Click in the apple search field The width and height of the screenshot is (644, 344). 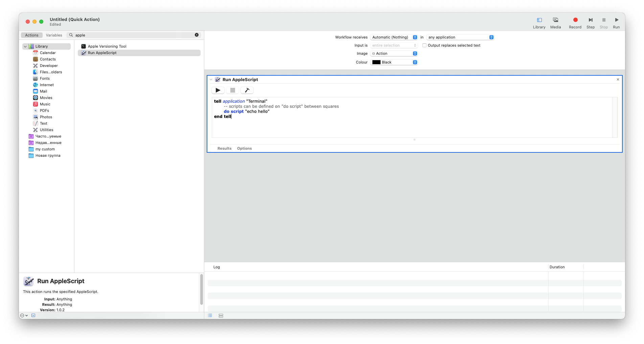tap(134, 35)
